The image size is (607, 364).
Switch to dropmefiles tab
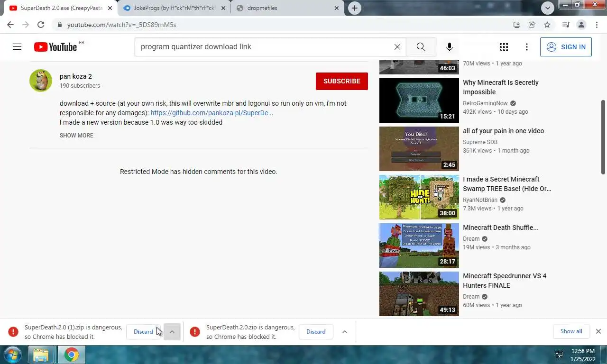pos(287,8)
